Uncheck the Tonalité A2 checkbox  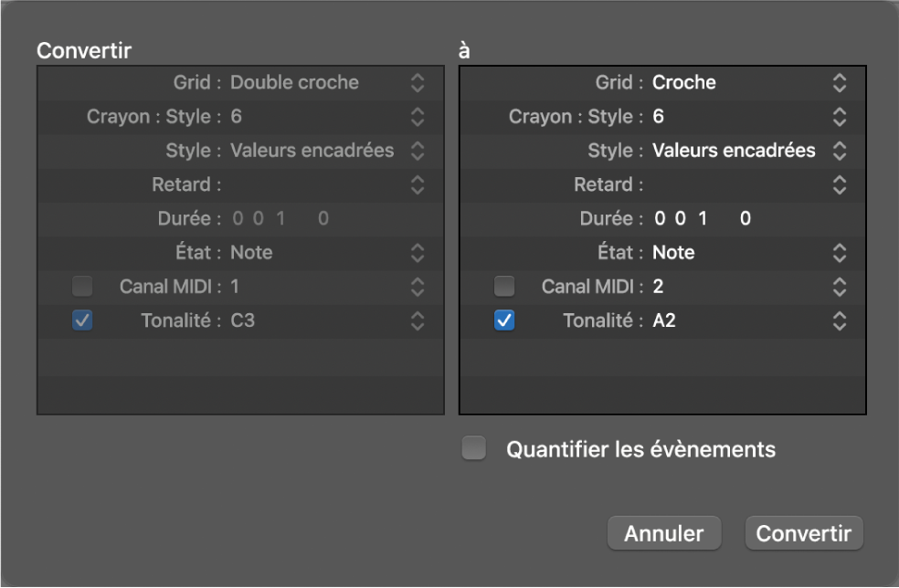tap(503, 320)
